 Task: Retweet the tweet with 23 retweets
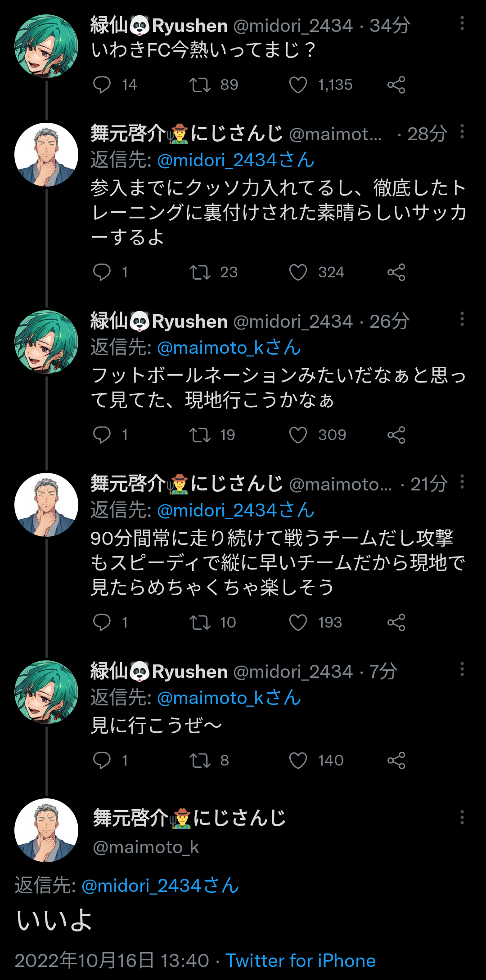coord(200,272)
